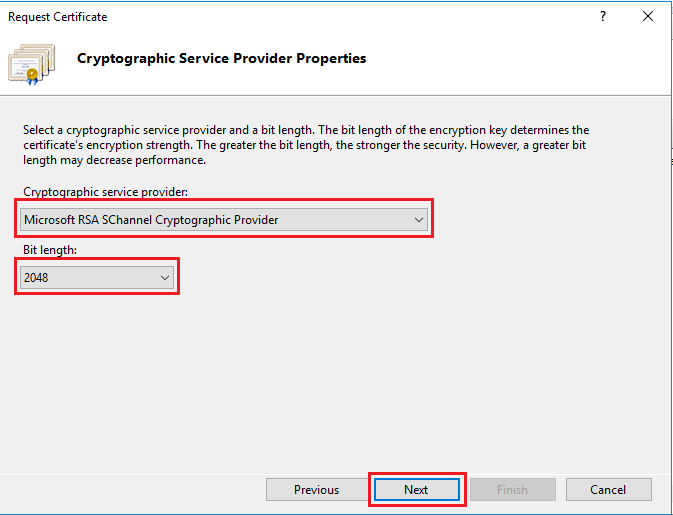Click the Request Certificate window title
Screen dimensions: 673x515
58,17
